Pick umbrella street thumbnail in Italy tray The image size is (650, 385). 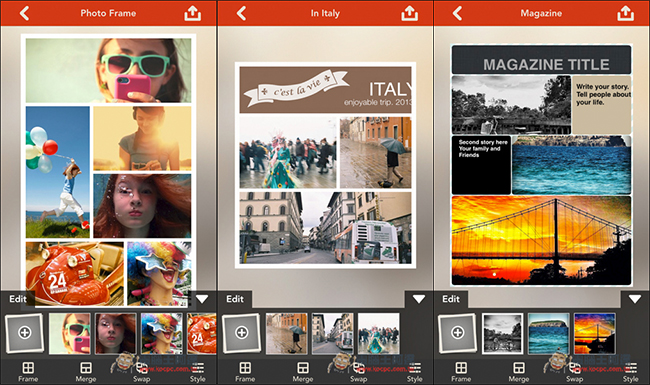(287, 333)
